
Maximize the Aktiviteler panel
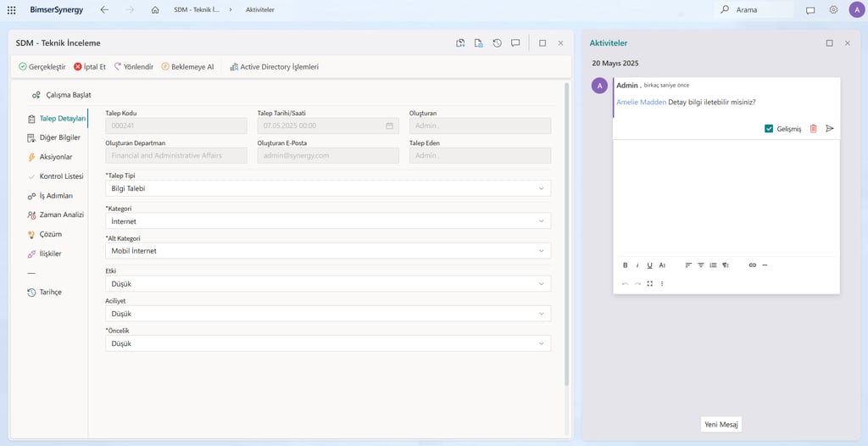pyautogui.click(x=829, y=42)
